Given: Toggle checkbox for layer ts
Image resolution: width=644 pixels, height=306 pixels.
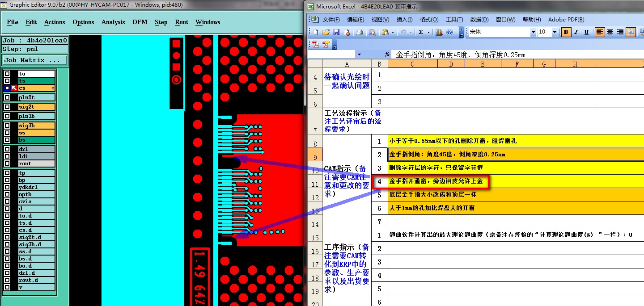Looking at the screenshot, I should pyautogui.click(x=7, y=81).
